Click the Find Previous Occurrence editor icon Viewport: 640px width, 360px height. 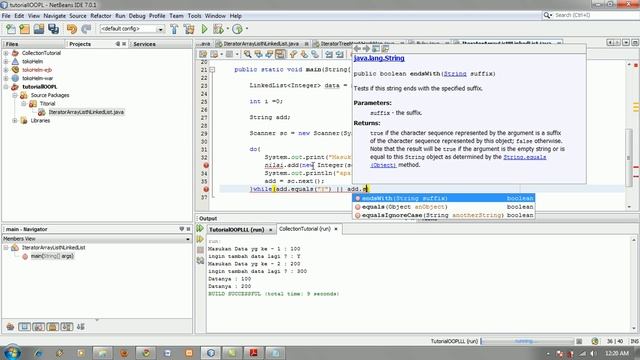pos(258,54)
